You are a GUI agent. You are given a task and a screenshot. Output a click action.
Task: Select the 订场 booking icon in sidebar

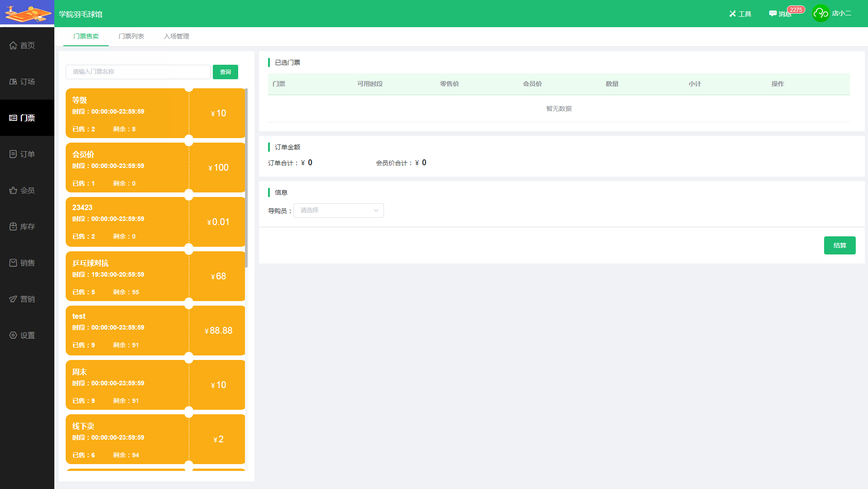[13, 81]
